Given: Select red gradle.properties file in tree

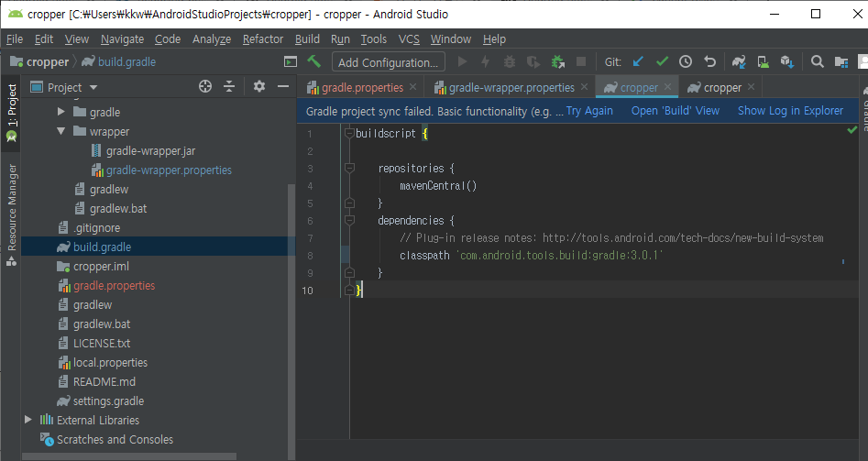Looking at the screenshot, I should tap(114, 286).
